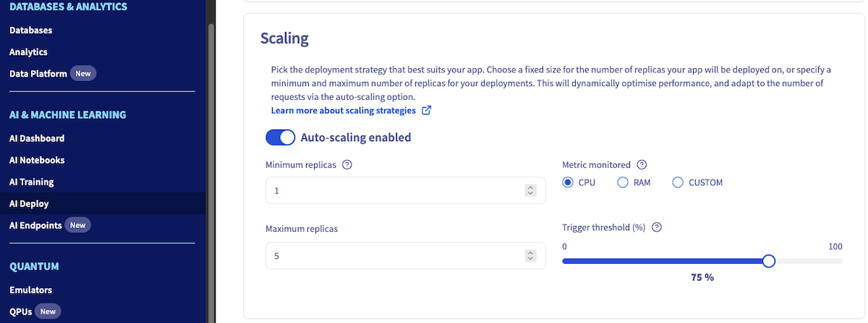Viewport: 868px width, 323px height.
Task: Click the New badge beside QPUs
Action: pyautogui.click(x=48, y=311)
